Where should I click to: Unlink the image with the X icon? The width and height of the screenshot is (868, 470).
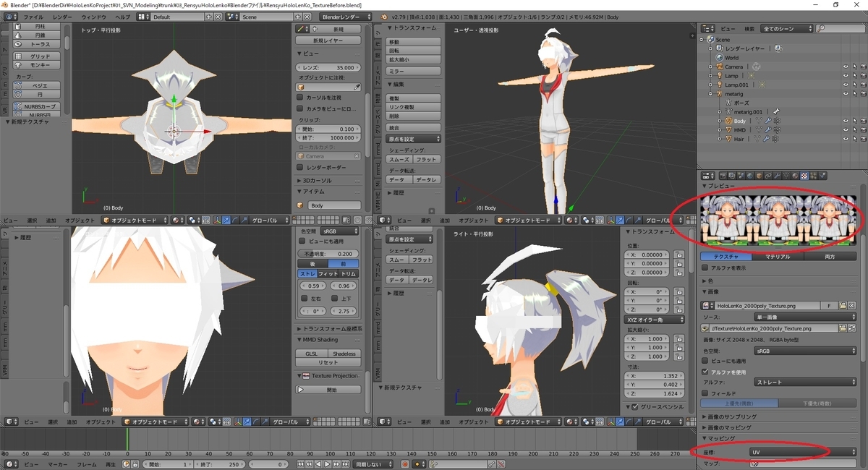point(852,306)
